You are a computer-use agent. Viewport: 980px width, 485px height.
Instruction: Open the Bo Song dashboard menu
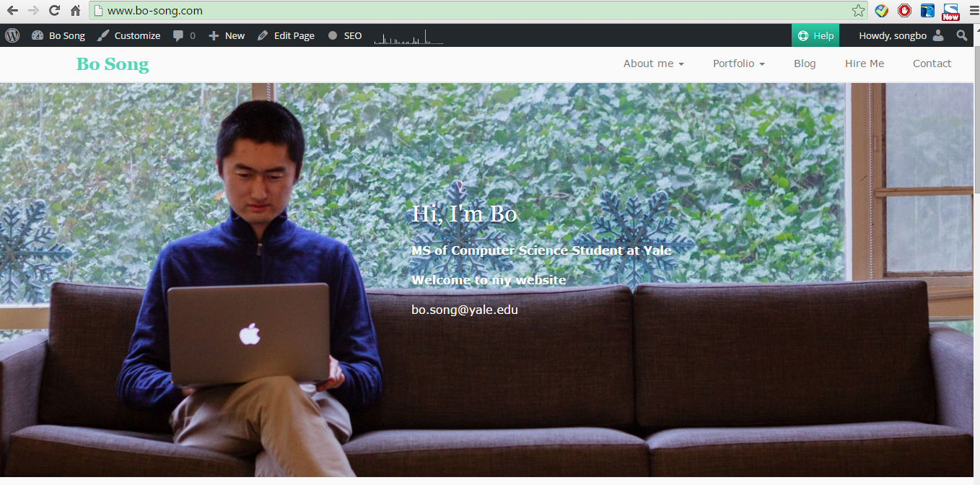pyautogui.click(x=58, y=35)
